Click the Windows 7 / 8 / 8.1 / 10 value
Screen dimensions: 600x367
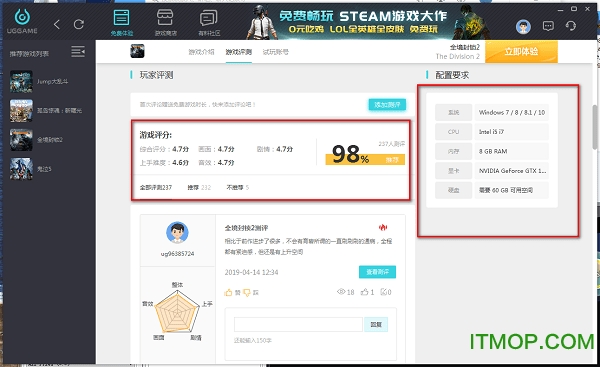tap(512, 113)
